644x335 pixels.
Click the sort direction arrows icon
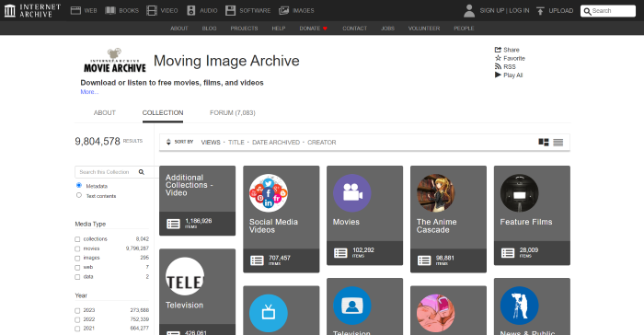pos(168,143)
